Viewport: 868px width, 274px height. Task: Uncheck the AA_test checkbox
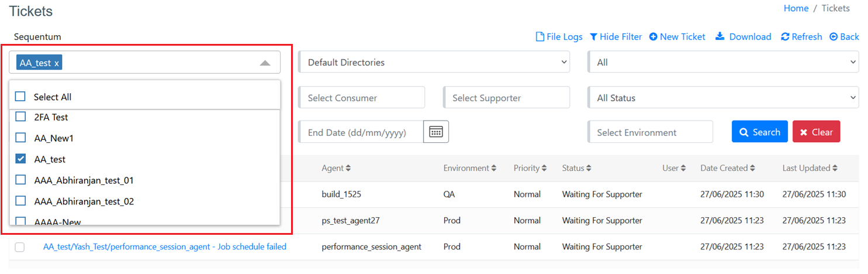point(20,159)
